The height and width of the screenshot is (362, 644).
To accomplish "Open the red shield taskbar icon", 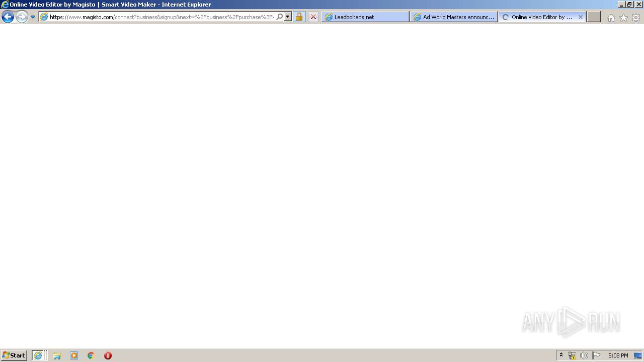I will point(108,355).
